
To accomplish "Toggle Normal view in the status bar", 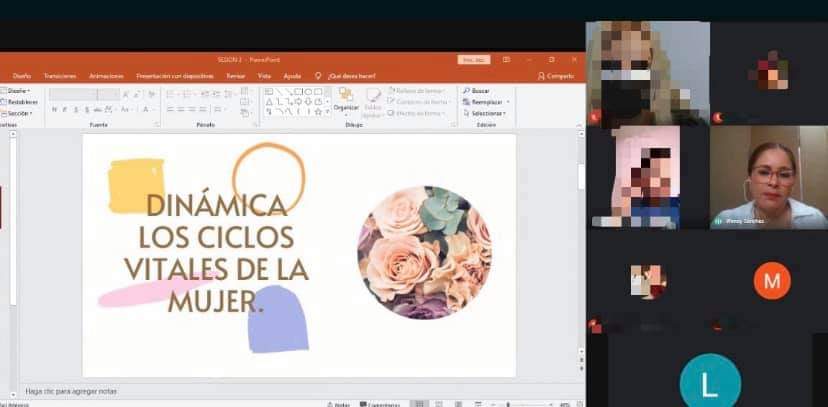I will tap(418, 404).
